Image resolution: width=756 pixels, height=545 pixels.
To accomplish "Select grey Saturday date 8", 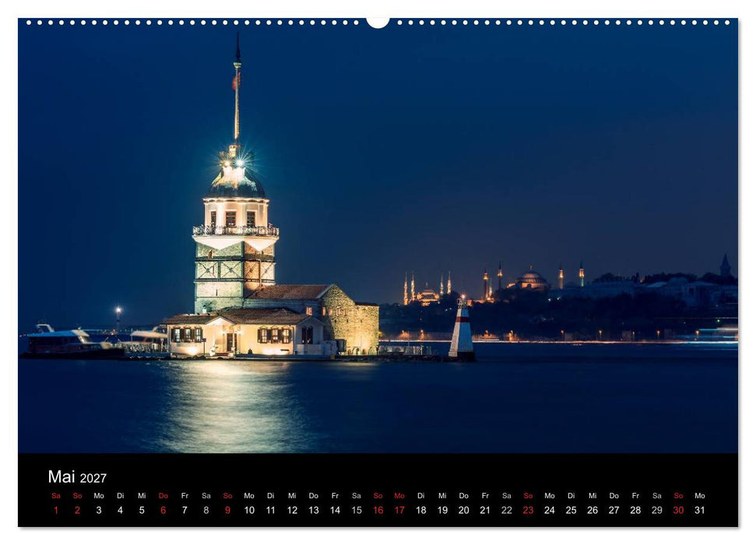I will pyautogui.click(x=206, y=510).
